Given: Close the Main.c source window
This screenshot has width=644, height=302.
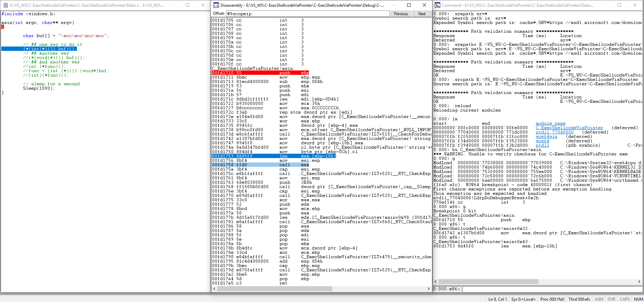Looking at the screenshot, I should [x=203, y=5].
